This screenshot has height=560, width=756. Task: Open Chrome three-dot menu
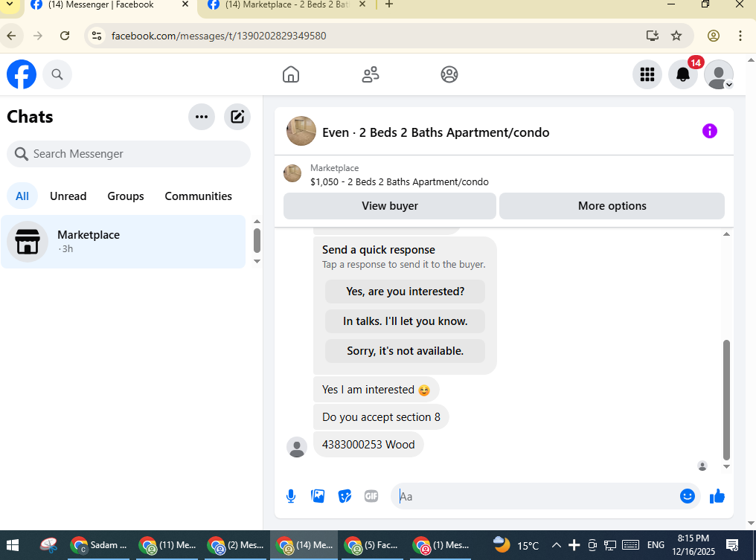(740, 36)
